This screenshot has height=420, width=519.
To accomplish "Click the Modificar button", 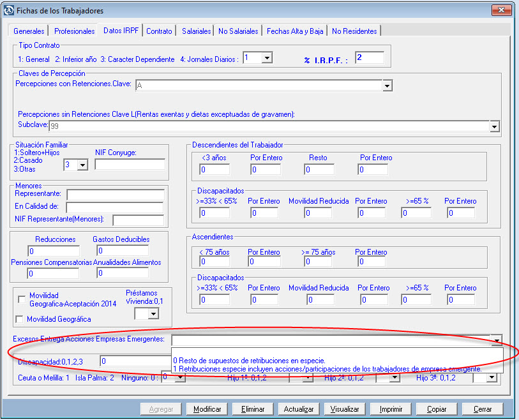I will tap(207, 409).
